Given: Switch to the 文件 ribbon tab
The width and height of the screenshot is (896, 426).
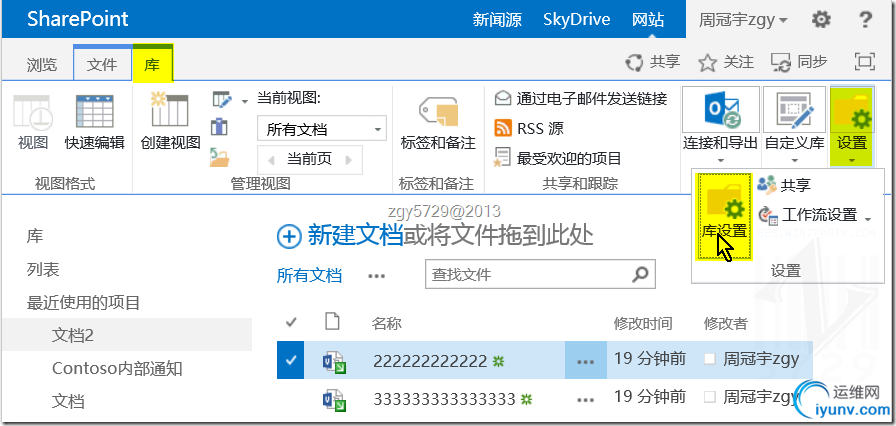Looking at the screenshot, I should click(102, 64).
